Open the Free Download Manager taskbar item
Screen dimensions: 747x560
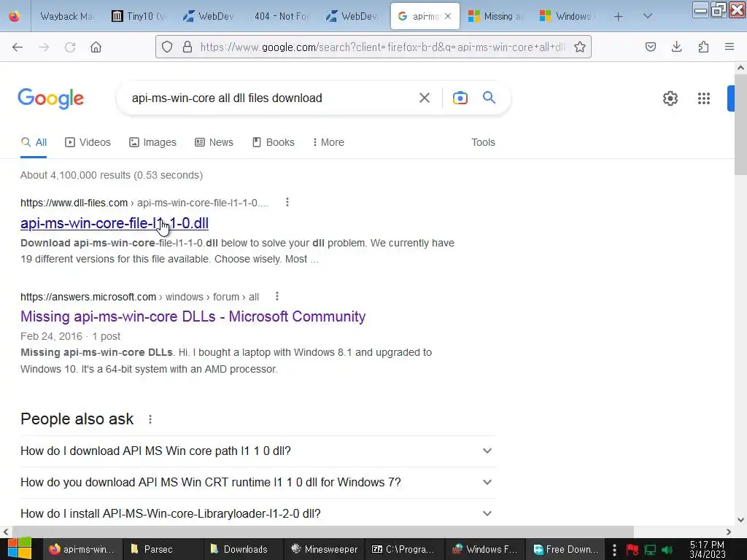565,550
